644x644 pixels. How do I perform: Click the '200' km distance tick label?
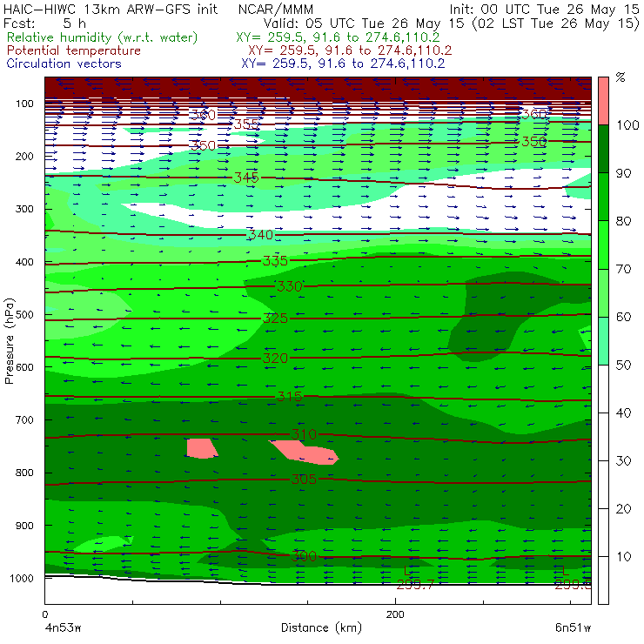(395, 614)
